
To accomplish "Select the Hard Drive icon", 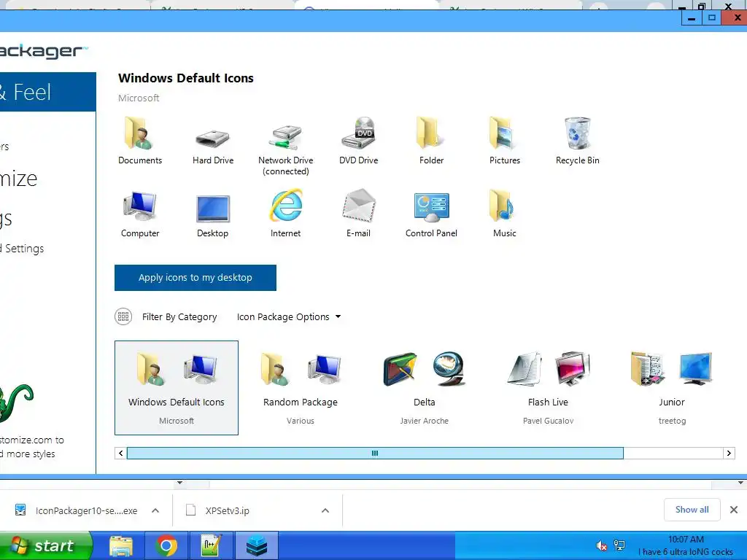I will point(212,139).
